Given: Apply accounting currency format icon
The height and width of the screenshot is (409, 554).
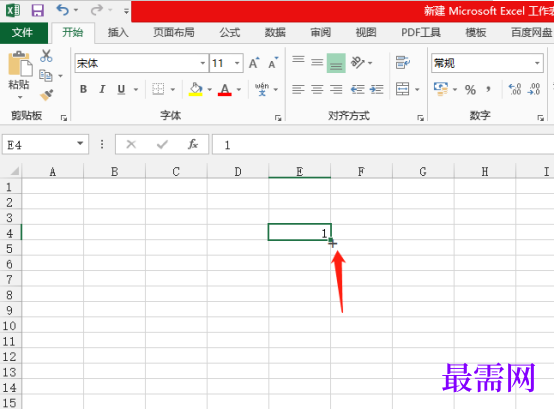Looking at the screenshot, I should click(441, 89).
